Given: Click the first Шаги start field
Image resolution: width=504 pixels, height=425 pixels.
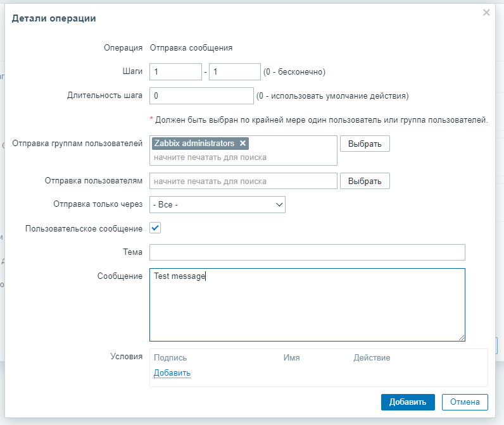Looking at the screenshot, I should tap(175, 72).
